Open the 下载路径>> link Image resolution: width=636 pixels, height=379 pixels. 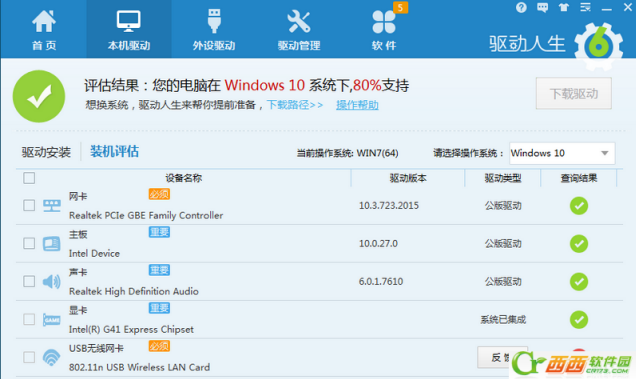(x=294, y=105)
